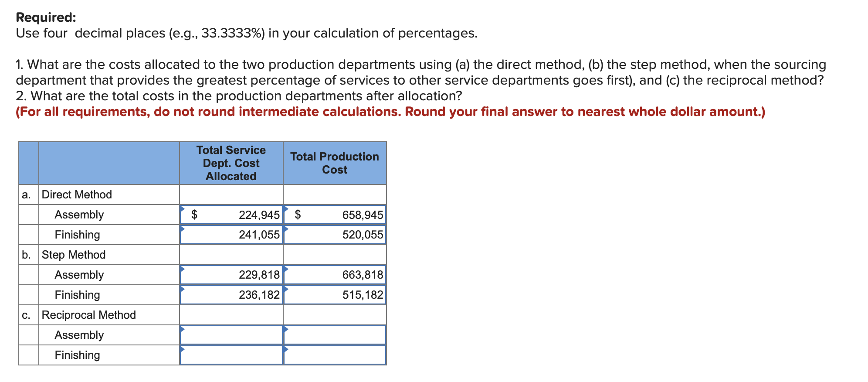Select the empty Reciprocal Assembly service cost field

coord(231,335)
